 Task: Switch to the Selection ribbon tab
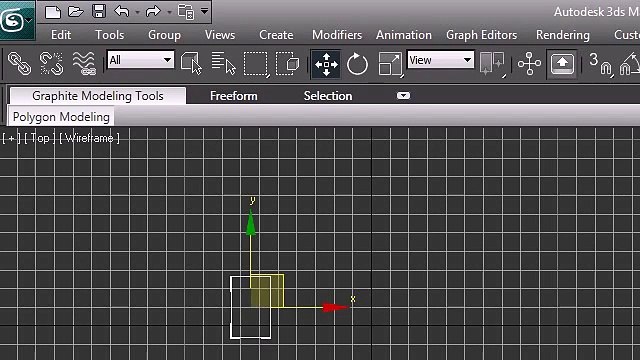[x=328, y=96]
